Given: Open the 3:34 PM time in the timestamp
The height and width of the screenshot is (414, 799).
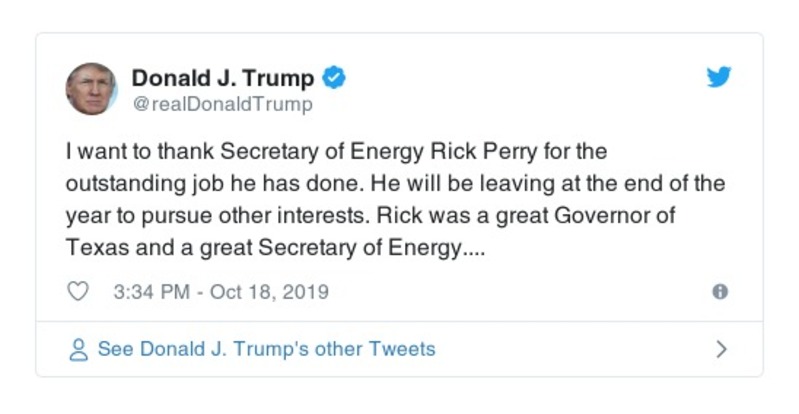Looking at the screenshot, I should click(x=153, y=292).
